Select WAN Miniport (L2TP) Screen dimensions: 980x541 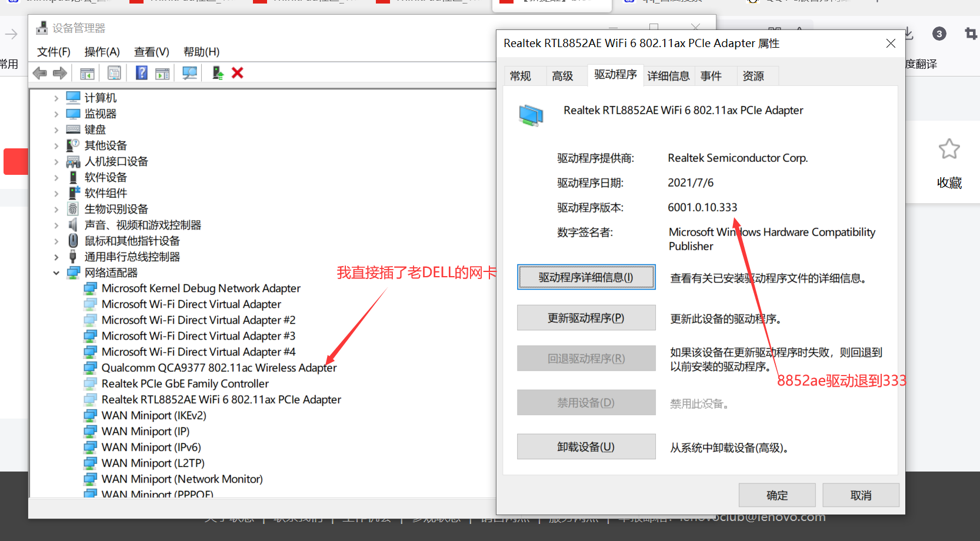[153, 463]
